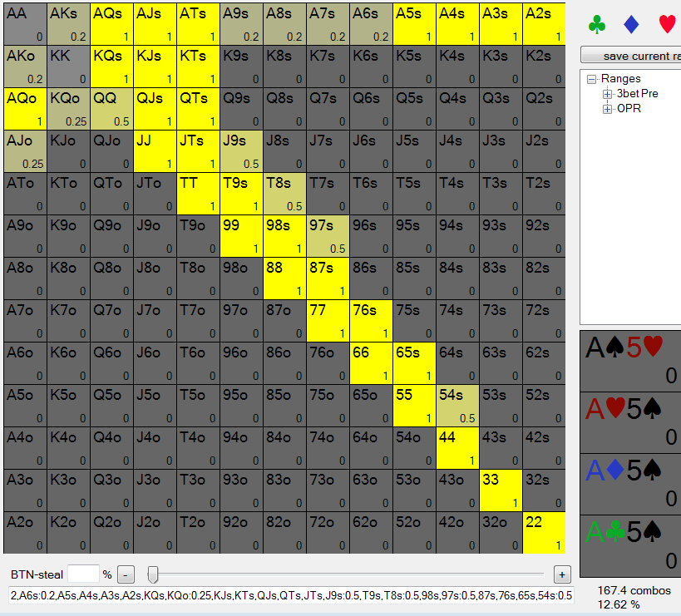Toggle the ace of clubs five of spades combo

coord(630,546)
